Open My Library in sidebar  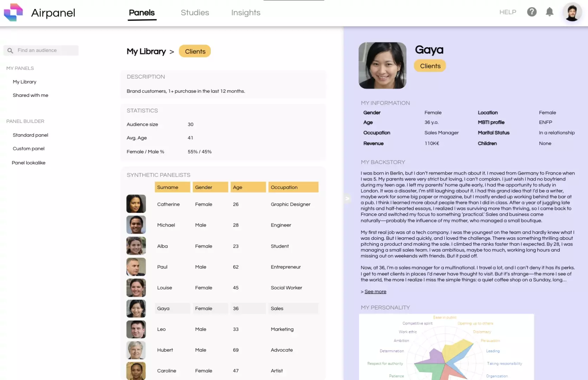coord(25,82)
